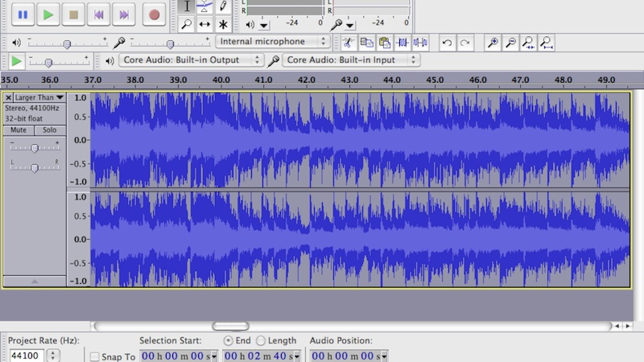Click the Undo arrow icon
Screen dimensions: 644x362
tap(447, 43)
